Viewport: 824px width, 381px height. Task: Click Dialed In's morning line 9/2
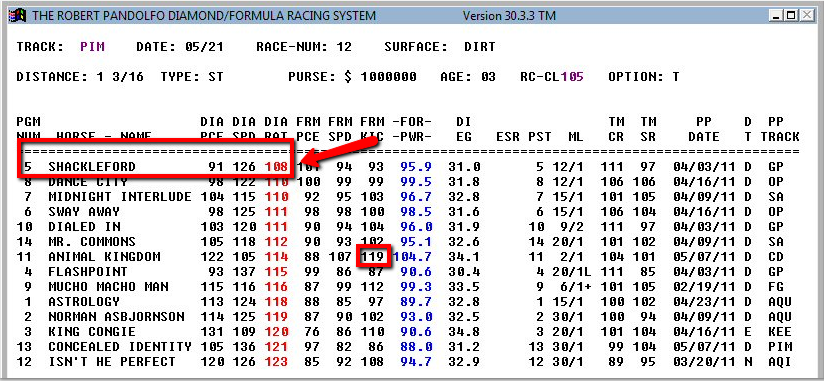click(572, 227)
